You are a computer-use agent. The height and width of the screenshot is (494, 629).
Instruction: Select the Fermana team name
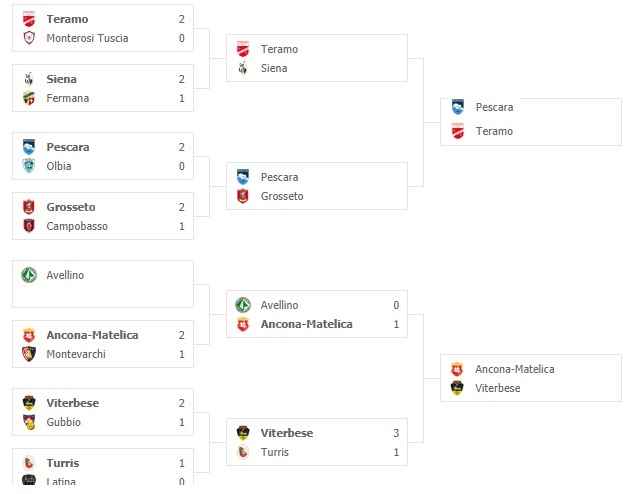tap(68, 98)
